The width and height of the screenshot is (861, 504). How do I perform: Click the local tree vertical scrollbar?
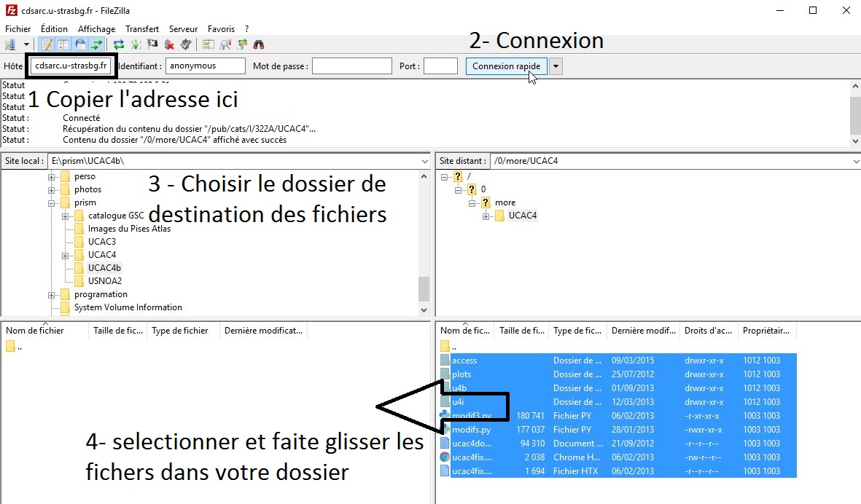click(x=424, y=288)
